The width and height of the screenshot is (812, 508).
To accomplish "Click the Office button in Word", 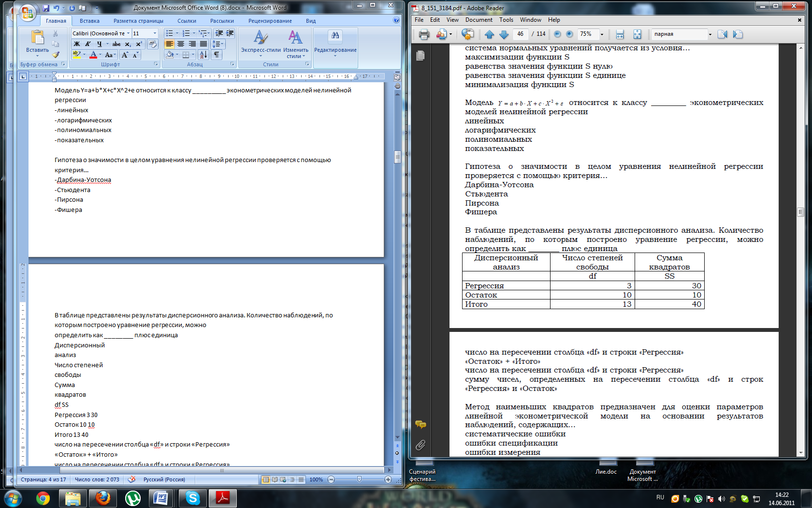I will click(27, 12).
